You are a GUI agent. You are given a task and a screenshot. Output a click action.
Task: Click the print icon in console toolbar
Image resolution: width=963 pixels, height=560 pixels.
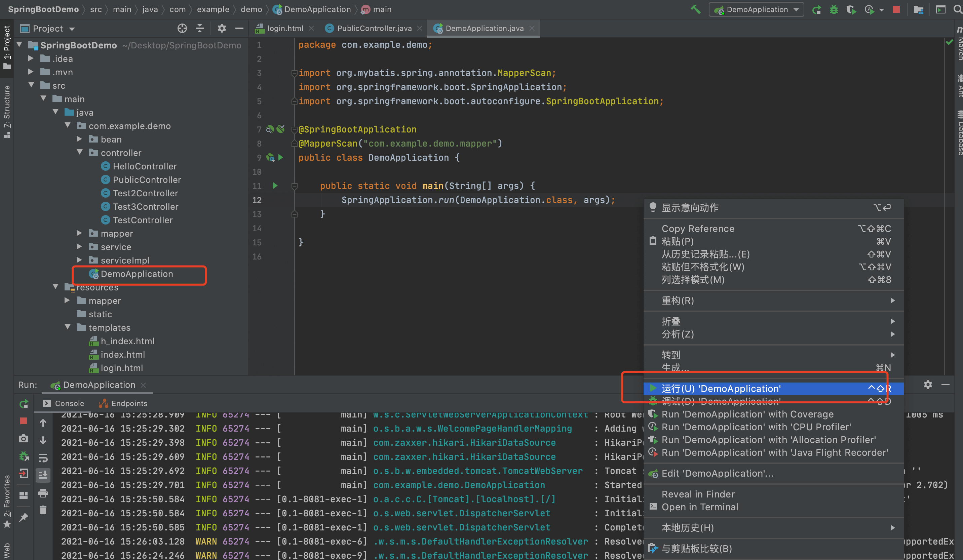(43, 493)
